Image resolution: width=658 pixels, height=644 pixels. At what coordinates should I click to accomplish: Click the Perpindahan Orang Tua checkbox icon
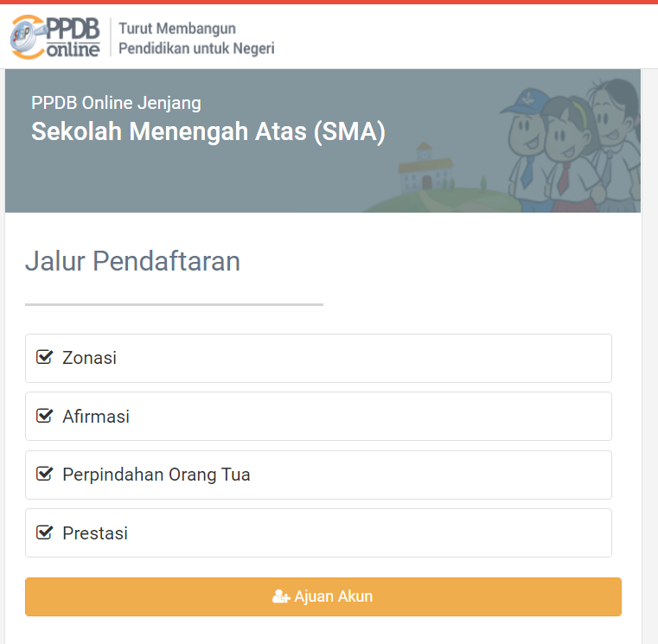(44, 474)
